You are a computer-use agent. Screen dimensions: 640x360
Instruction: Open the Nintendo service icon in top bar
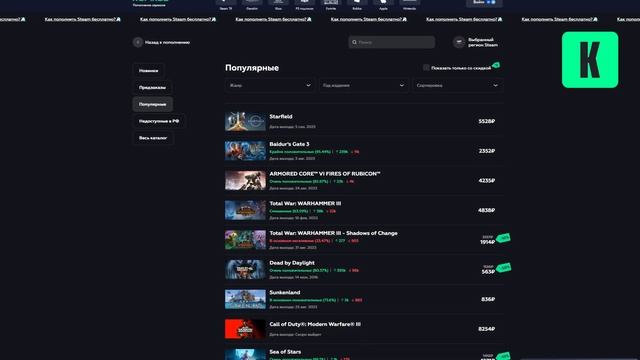click(x=409, y=3)
